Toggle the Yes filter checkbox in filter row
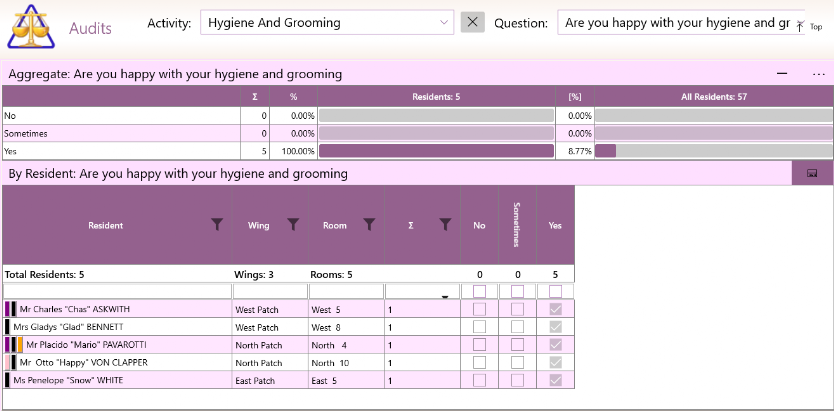 (x=555, y=291)
